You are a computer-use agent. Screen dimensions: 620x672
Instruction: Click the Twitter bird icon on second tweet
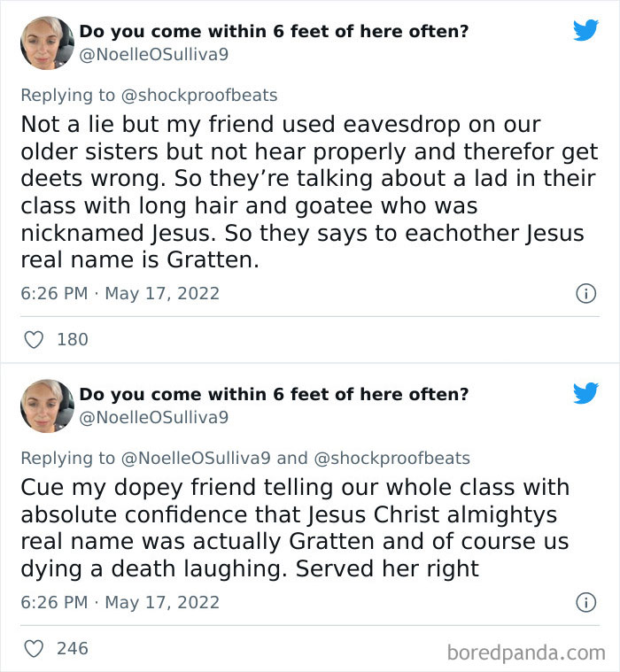(585, 393)
